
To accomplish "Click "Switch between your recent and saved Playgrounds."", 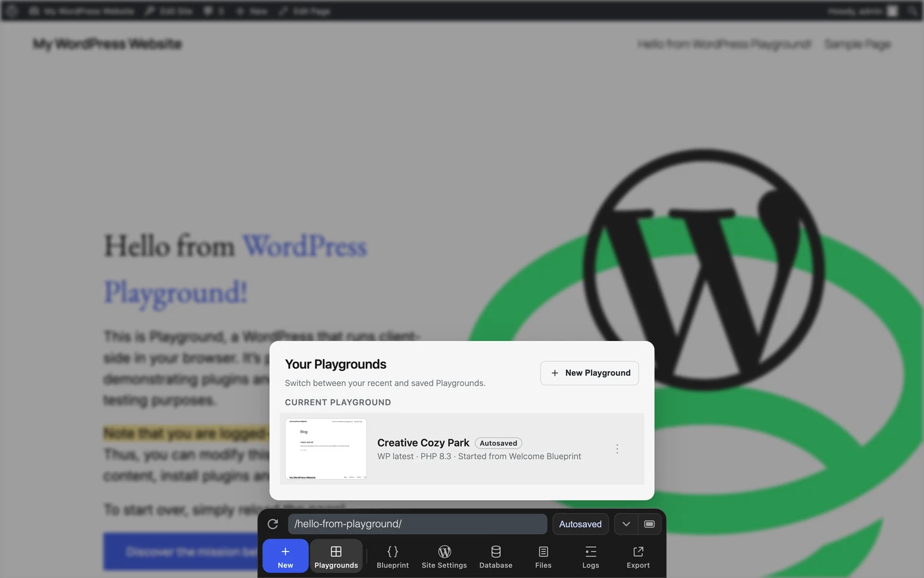I will point(385,383).
